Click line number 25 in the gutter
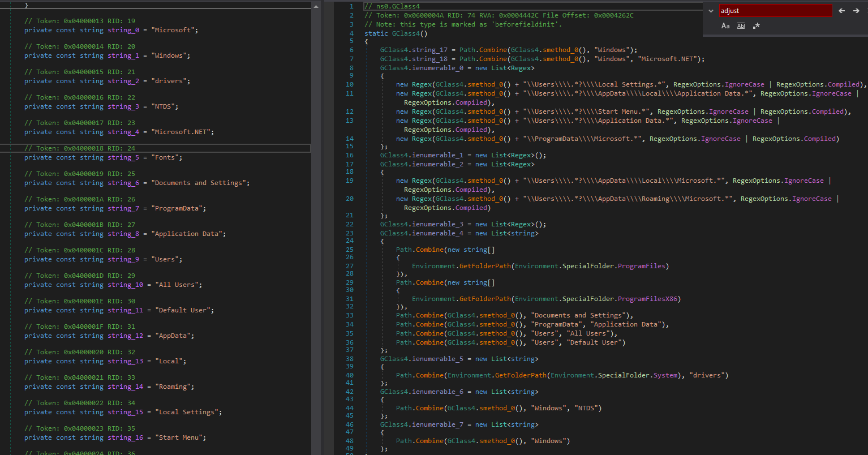Image resolution: width=868 pixels, height=455 pixels. pos(350,250)
